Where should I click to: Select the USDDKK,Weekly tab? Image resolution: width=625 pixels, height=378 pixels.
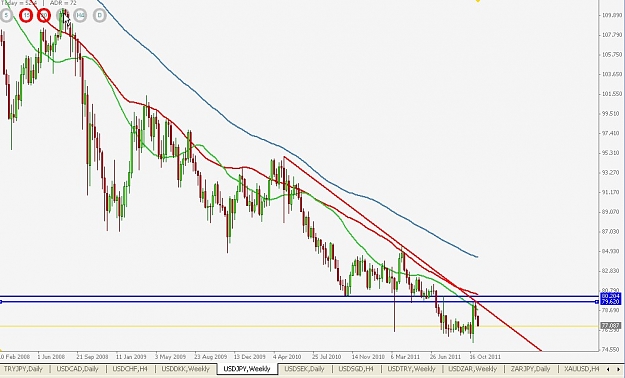(185, 369)
